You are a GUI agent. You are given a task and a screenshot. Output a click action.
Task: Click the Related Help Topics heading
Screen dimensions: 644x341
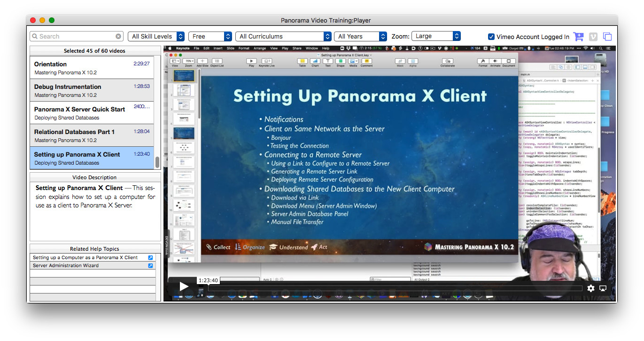tap(94, 249)
